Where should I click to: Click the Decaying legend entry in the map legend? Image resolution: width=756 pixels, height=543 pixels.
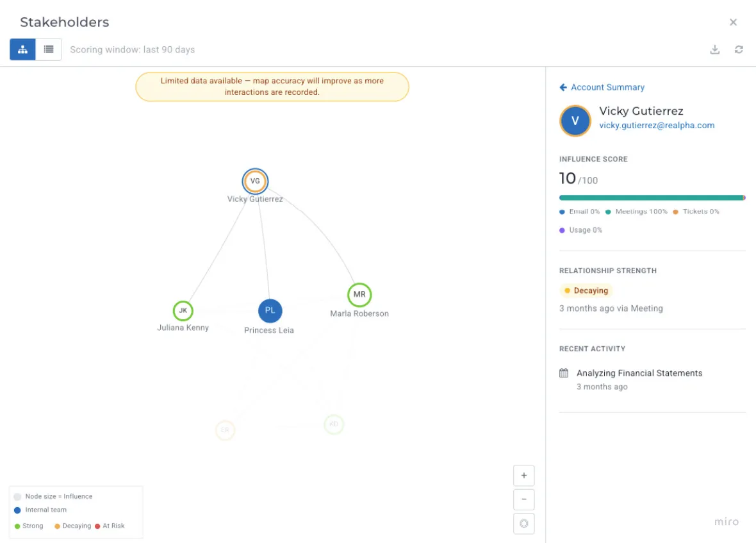pos(73,526)
